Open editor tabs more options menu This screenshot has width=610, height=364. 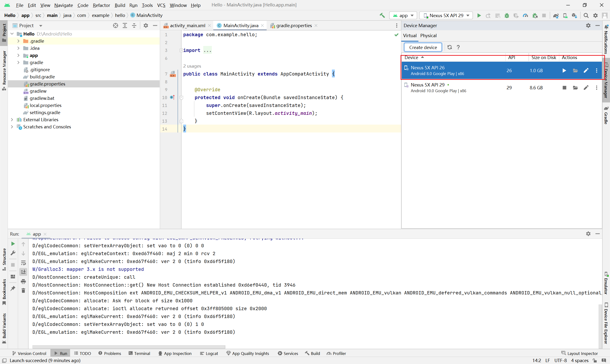point(396,25)
